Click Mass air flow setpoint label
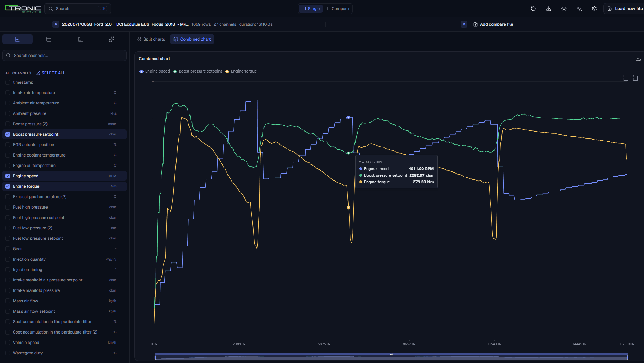The height and width of the screenshot is (363, 644). [34, 311]
